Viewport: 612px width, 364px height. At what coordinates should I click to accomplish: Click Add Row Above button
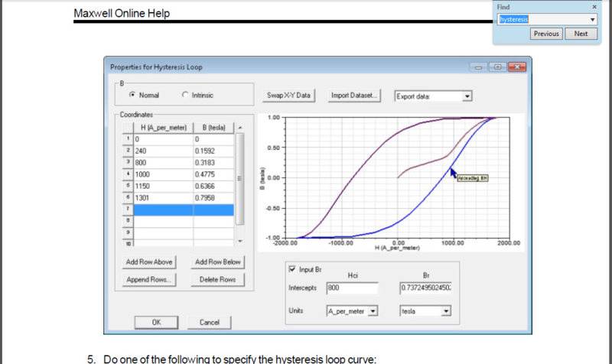pos(149,262)
